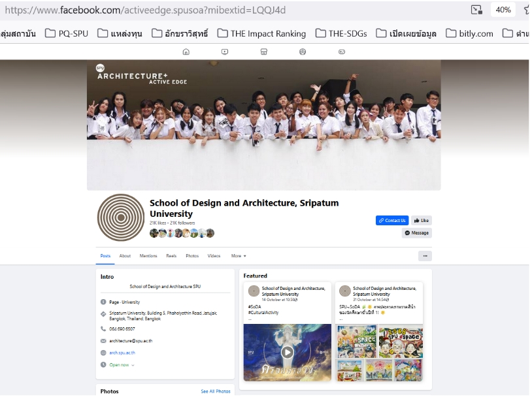Open the author name on the 14 October post
The width and height of the screenshot is (532, 399).
pyautogui.click(x=293, y=291)
